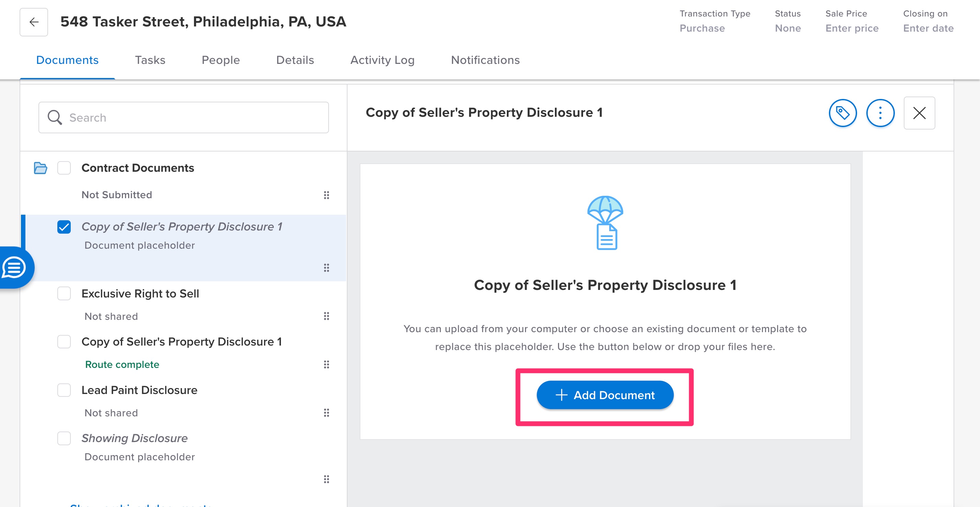Viewport: 980px width, 507px height.
Task: Open the tag/label icon for the document
Action: click(843, 113)
